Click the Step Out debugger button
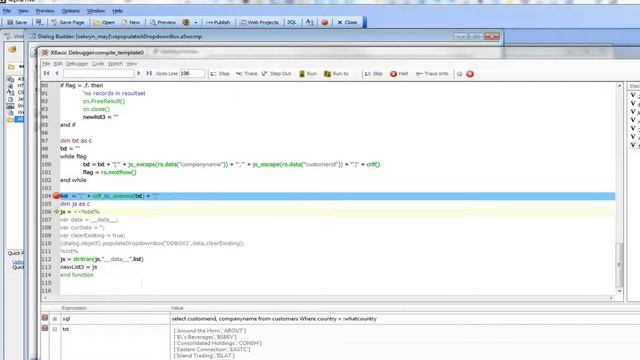Screen dimensions: 640x360 point(276,73)
